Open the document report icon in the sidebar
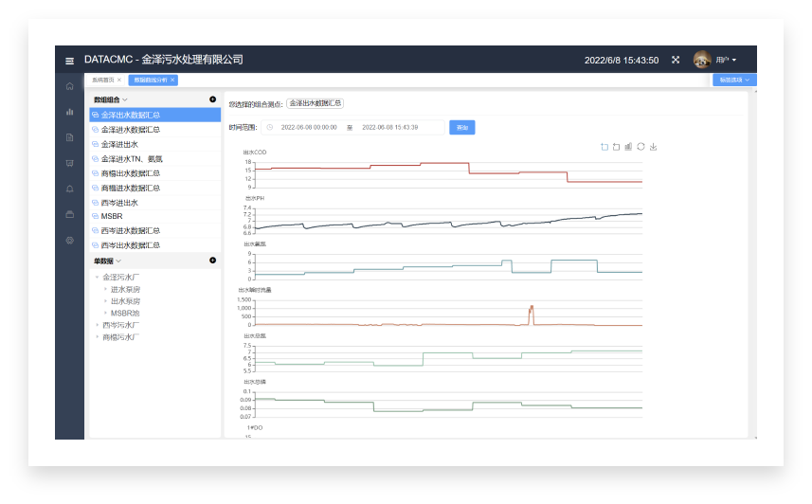This screenshot has height=504, width=812. pyautogui.click(x=69, y=137)
